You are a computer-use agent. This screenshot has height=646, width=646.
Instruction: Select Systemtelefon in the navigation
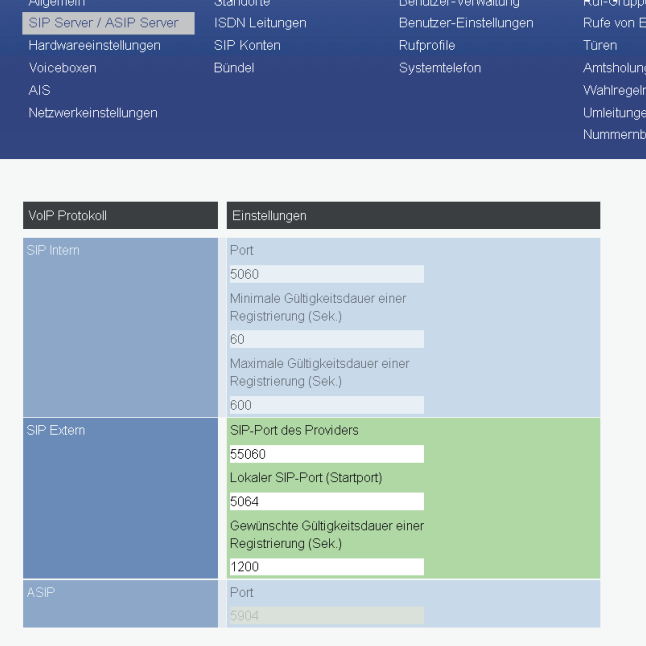click(440, 68)
